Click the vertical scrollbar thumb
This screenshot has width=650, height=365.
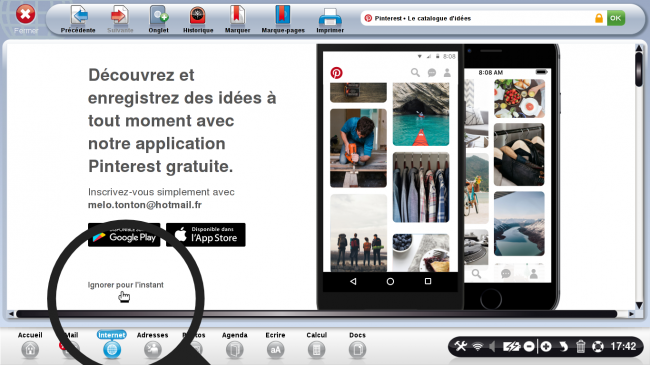(639, 70)
